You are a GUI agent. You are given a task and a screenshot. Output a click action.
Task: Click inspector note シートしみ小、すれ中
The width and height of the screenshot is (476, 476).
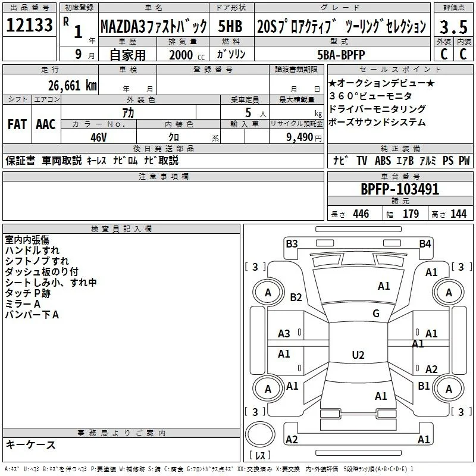click(51, 282)
